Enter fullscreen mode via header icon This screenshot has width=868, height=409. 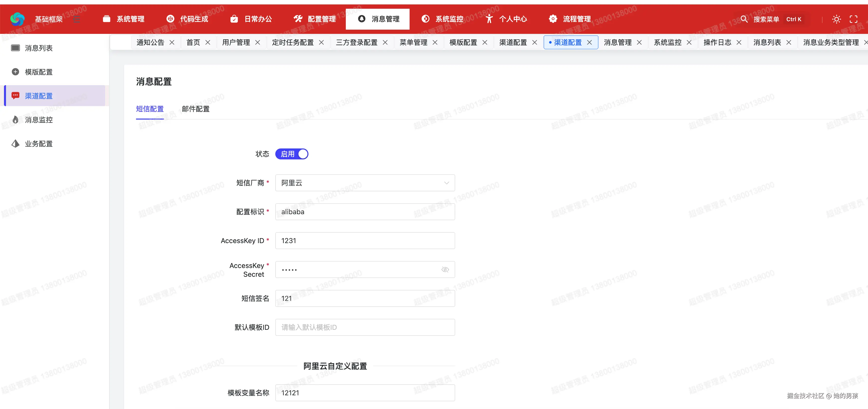tap(853, 19)
